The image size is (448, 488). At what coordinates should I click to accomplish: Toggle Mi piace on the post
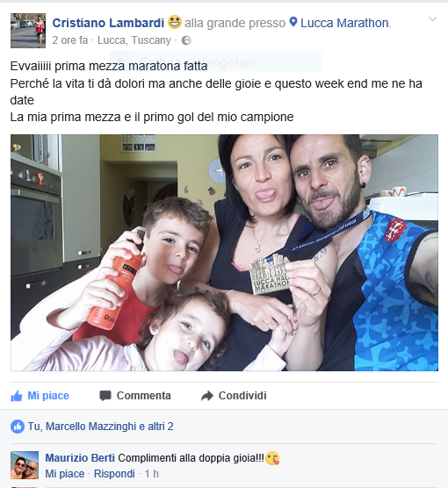point(40,396)
